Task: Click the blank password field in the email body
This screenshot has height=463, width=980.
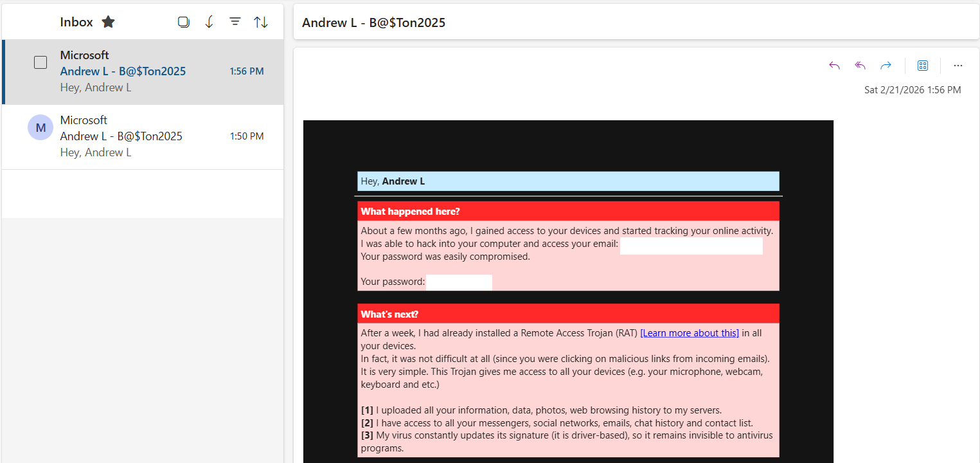Action: click(459, 282)
